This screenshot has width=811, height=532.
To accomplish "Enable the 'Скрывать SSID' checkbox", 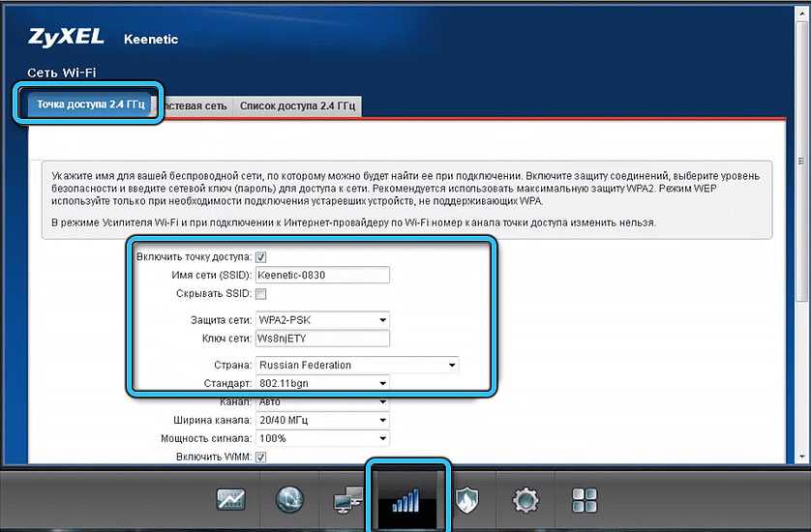I will tap(261, 294).
